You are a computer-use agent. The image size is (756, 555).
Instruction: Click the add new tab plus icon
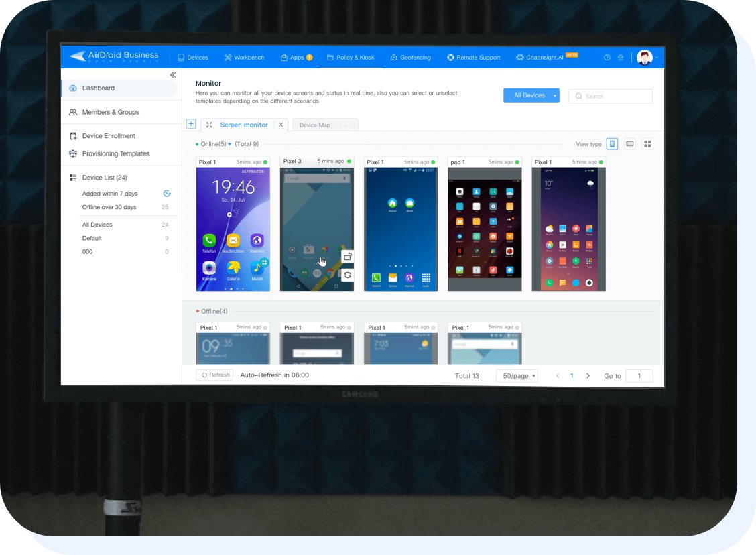pyautogui.click(x=191, y=124)
